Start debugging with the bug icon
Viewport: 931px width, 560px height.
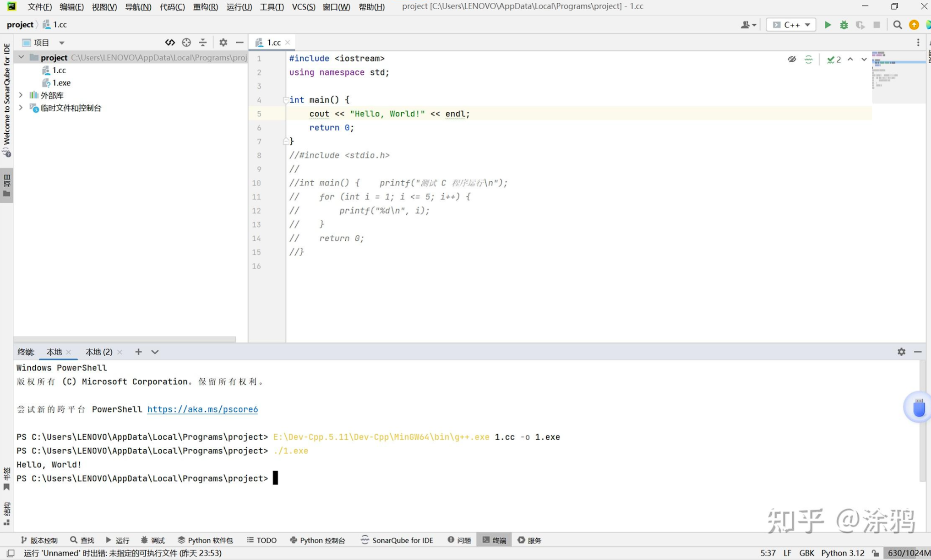(x=844, y=25)
